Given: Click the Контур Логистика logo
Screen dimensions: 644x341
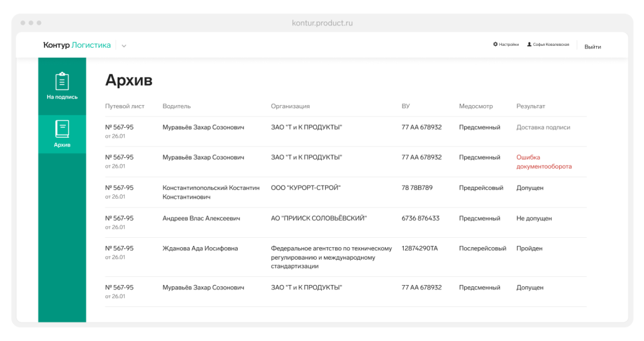Looking at the screenshot, I should [x=77, y=45].
